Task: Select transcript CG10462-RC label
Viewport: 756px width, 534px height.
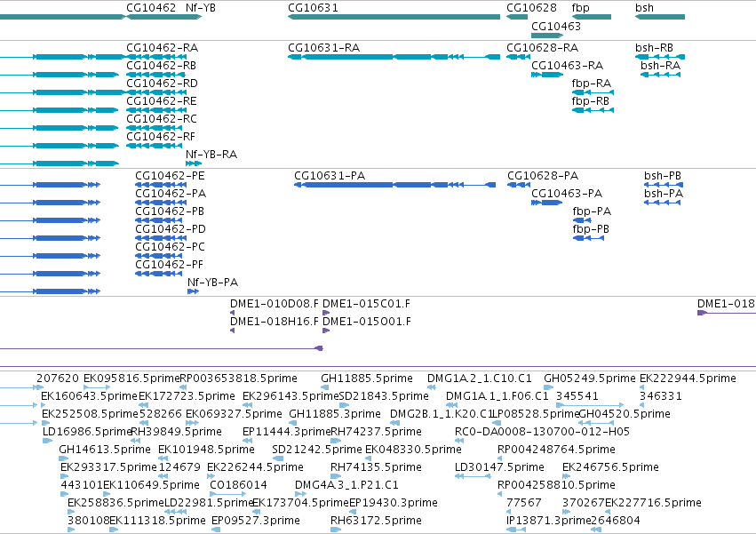Action: pos(162,119)
